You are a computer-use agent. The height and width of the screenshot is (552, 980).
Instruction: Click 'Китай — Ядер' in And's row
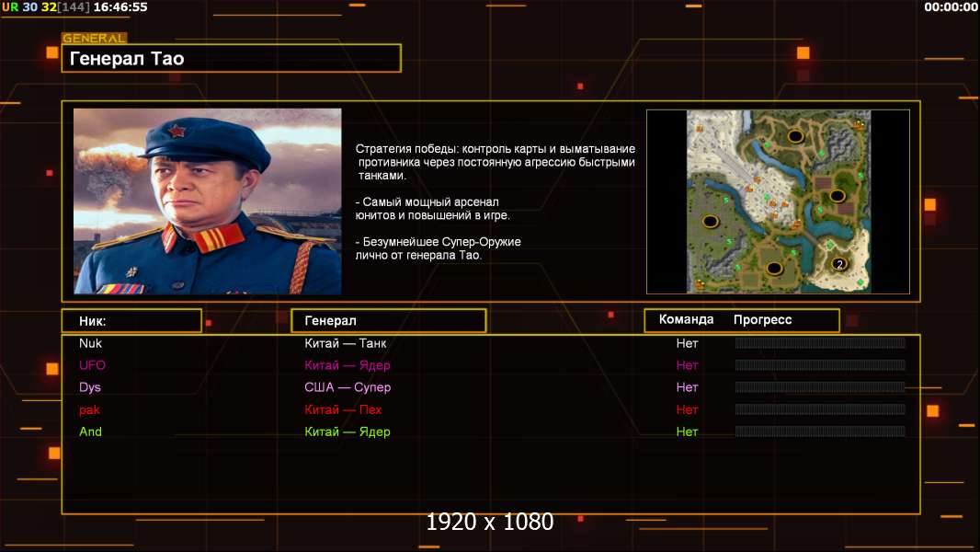[x=348, y=432]
